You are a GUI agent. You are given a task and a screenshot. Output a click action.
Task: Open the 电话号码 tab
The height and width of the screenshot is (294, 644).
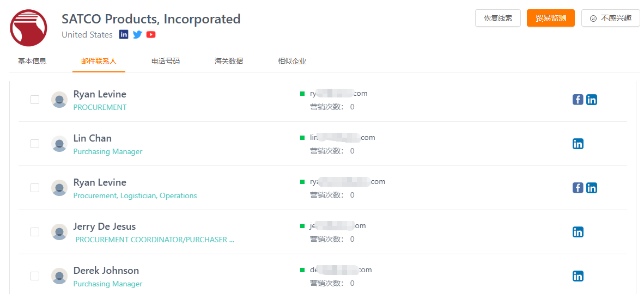tap(166, 61)
